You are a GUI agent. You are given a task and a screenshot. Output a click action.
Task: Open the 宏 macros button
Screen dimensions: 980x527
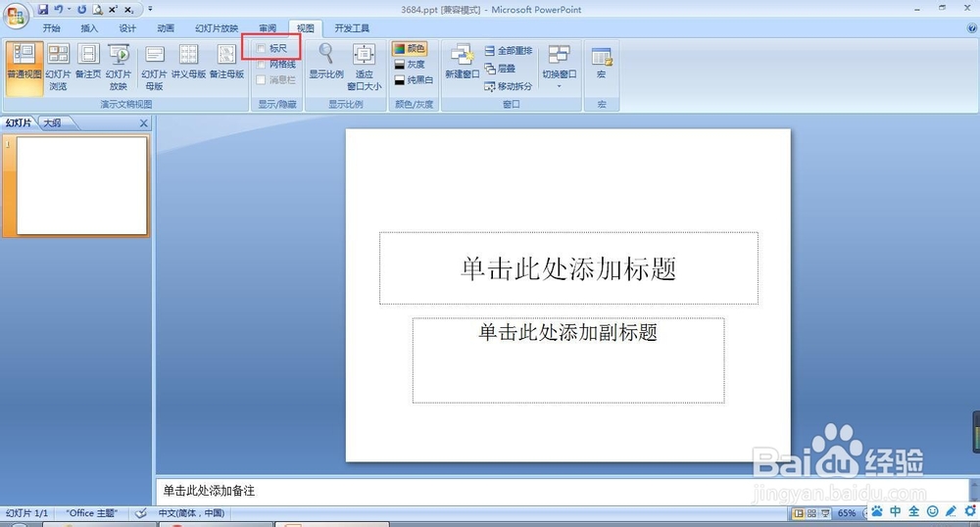click(x=602, y=63)
